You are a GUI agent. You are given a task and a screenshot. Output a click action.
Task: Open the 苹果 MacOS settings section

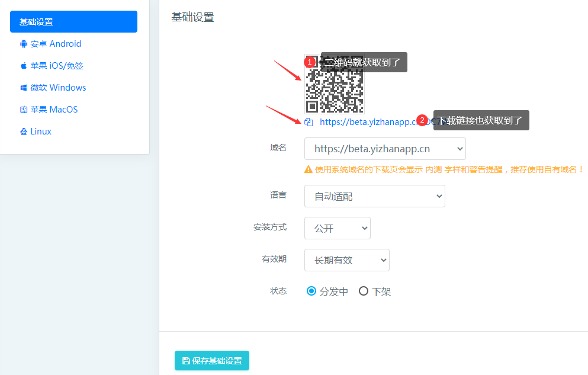(49, 110)
